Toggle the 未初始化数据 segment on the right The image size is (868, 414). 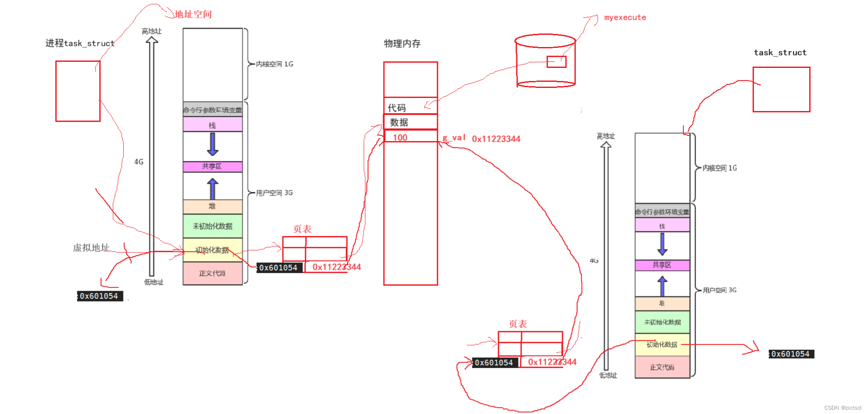(663, 322)
